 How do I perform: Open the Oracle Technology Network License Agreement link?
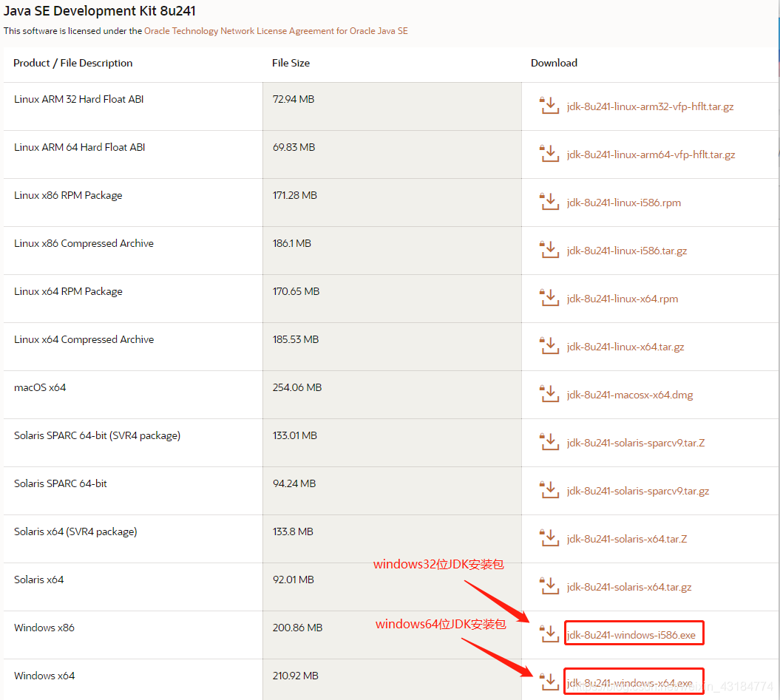pos(276,31)
